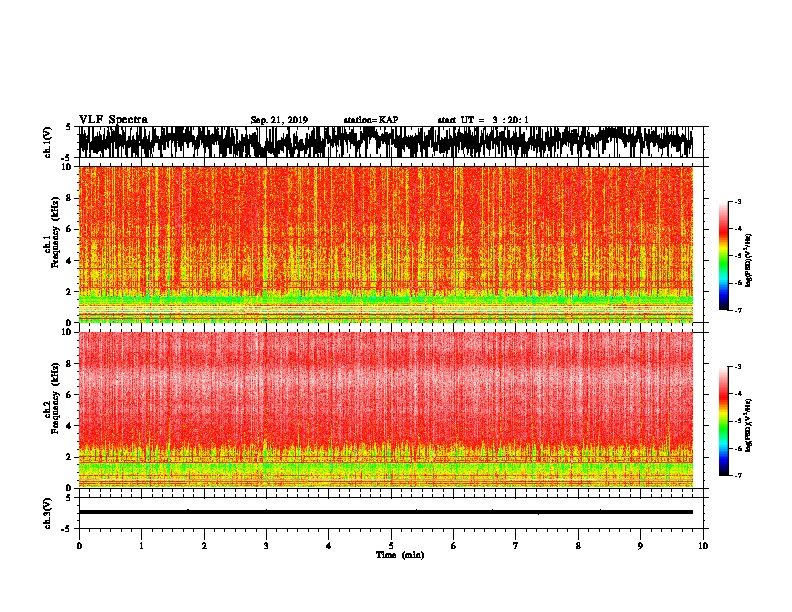Click time axis tick label '5'
The width and height of the screenshot is (792, 612).
click(x=391, y=546)
